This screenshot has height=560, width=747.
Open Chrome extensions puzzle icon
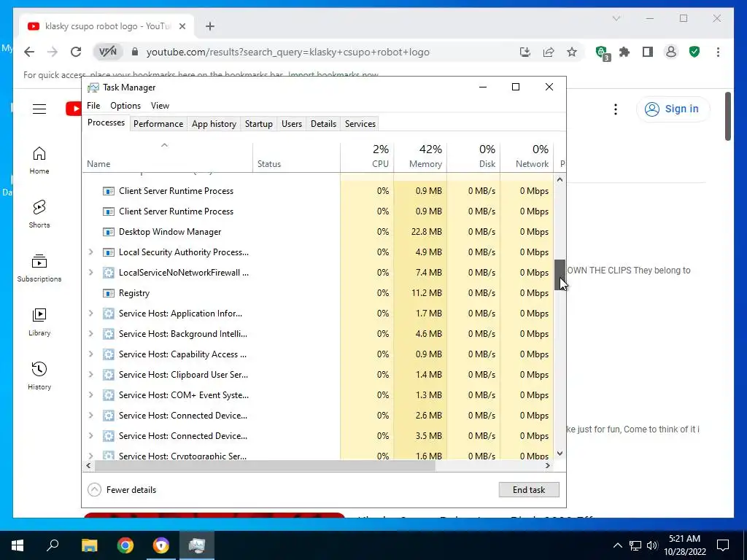click(x=624, y=52)
